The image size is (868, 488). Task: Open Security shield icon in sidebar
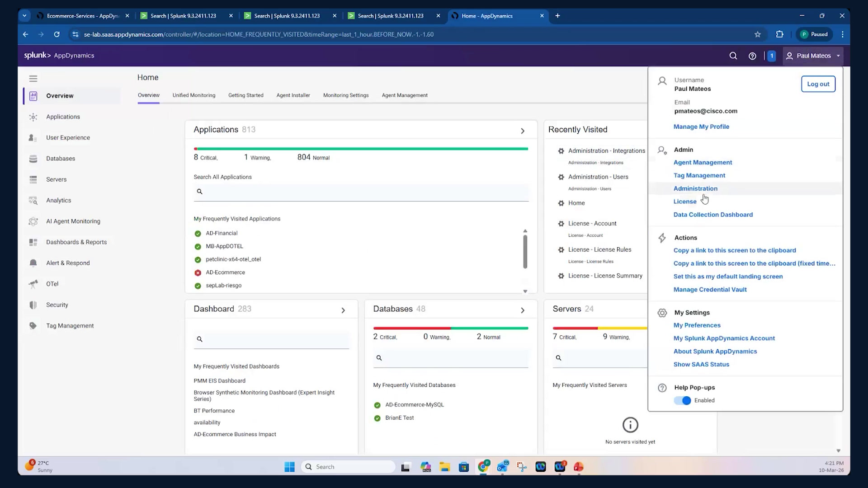click(x=33, y=305)
